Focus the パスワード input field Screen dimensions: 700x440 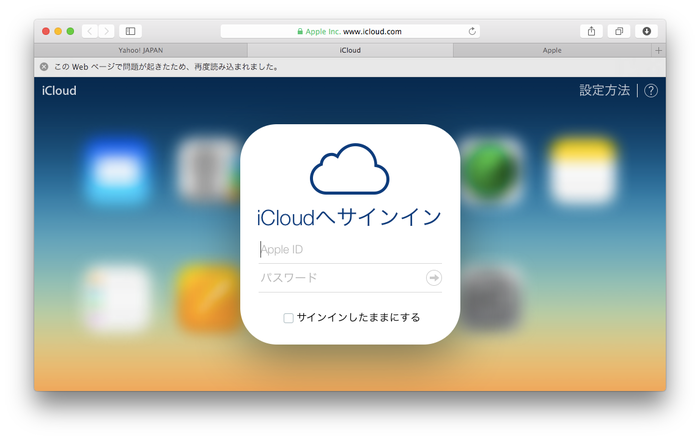341,278
